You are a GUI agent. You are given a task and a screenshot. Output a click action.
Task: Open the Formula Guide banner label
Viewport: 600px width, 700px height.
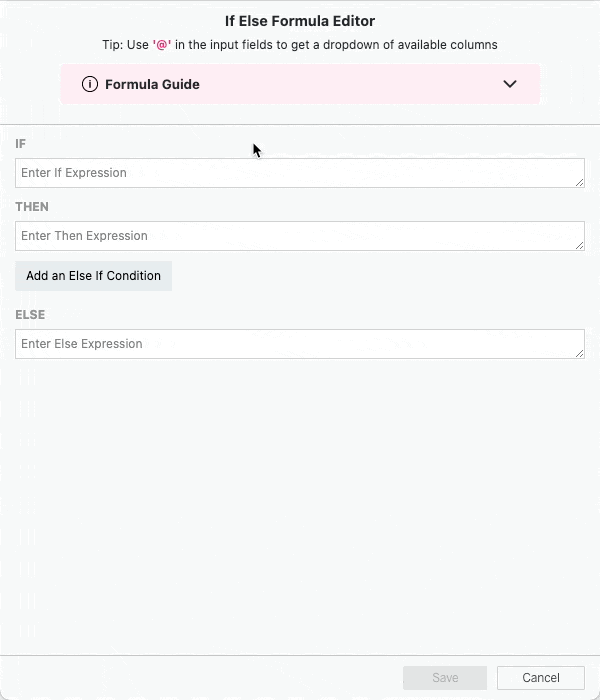coord(152,84)
